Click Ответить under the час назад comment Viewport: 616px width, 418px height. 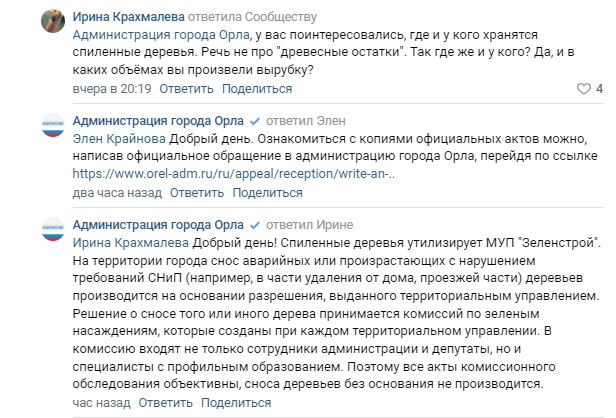click(165, 403)
